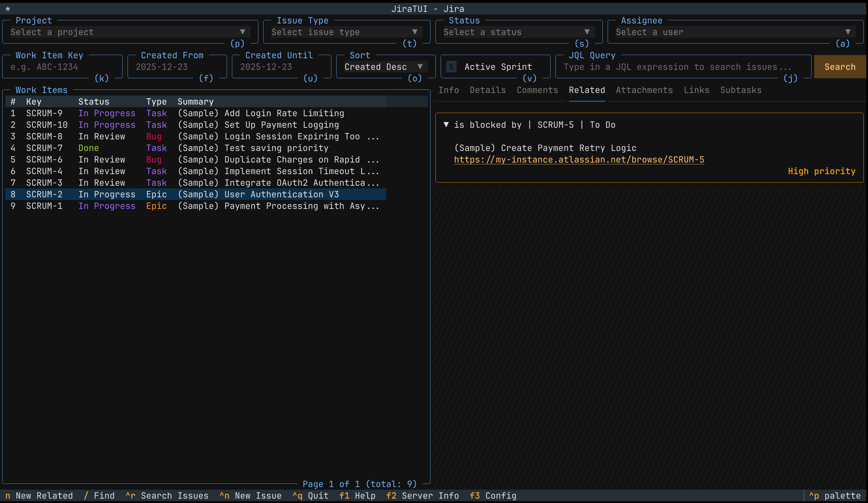Viewport: 868px width, 503px height.
Task: Open the Status filter dropdown
Action: tap(519, 32)
